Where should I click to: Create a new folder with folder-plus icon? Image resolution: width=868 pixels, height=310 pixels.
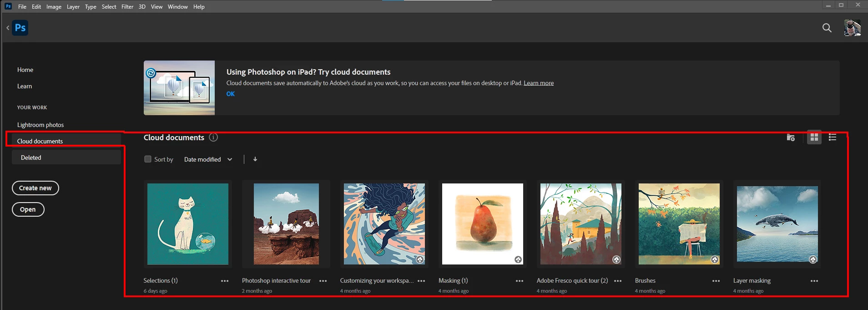(x=791, y=137)
